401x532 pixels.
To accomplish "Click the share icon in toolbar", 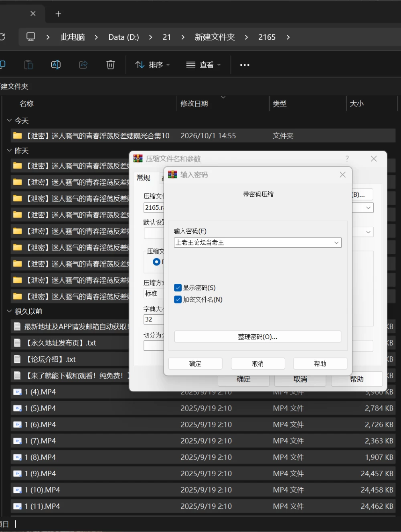I will (x=83, y=65).
